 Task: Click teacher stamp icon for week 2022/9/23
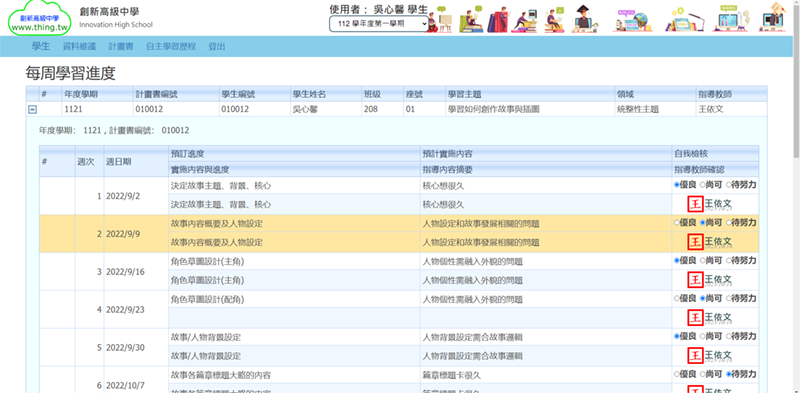pyautogui.click(x=695, y=317)
